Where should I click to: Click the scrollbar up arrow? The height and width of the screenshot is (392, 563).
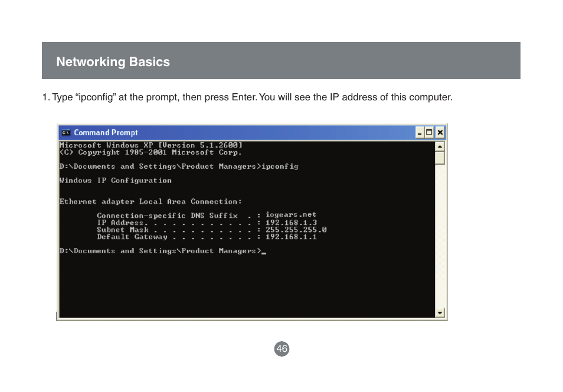[440, 146]
